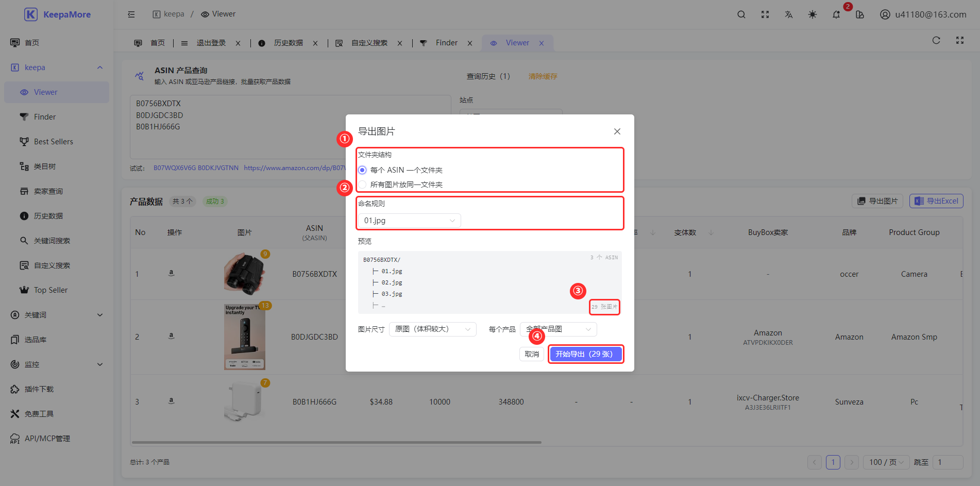The width and height of the screenshot is (980, 486).
Task: Collapse sidebar with the hamburger icon
Action: (131, 14)
